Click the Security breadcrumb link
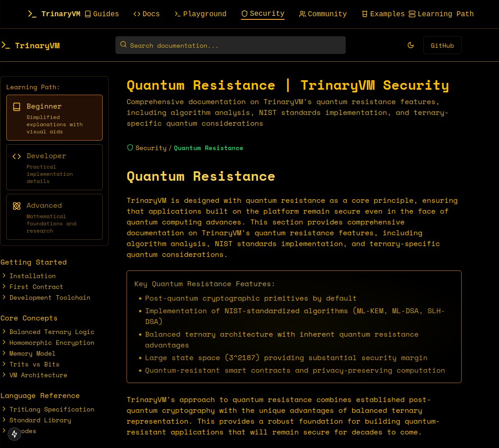This screenshot has height=448, width=499. [151, 148]
